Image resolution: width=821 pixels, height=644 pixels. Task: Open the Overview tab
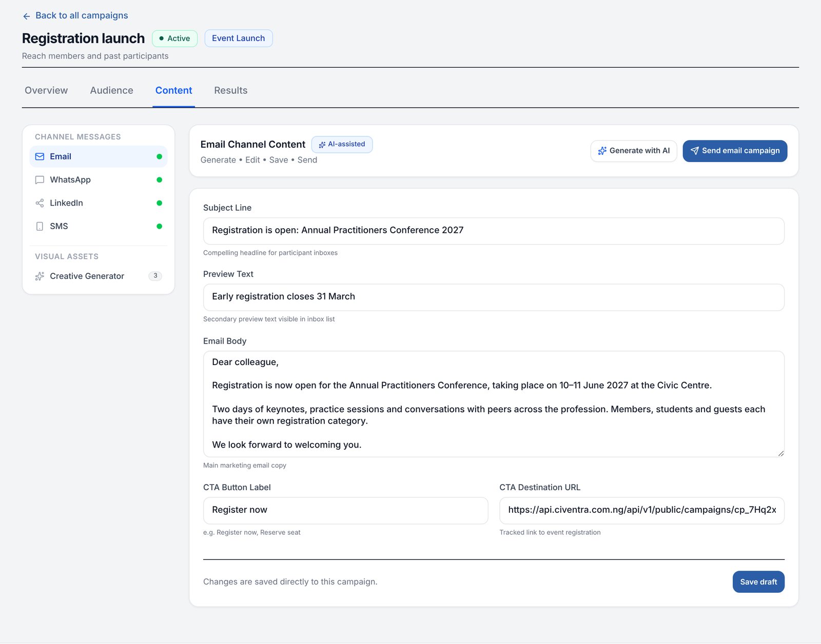[x=46, y=91]
